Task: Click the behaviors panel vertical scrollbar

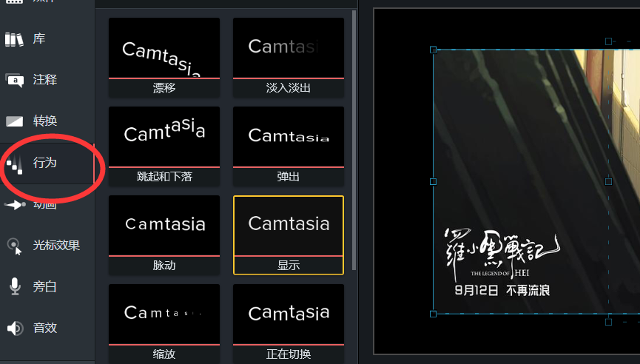Action: click(x=354, y=141)
